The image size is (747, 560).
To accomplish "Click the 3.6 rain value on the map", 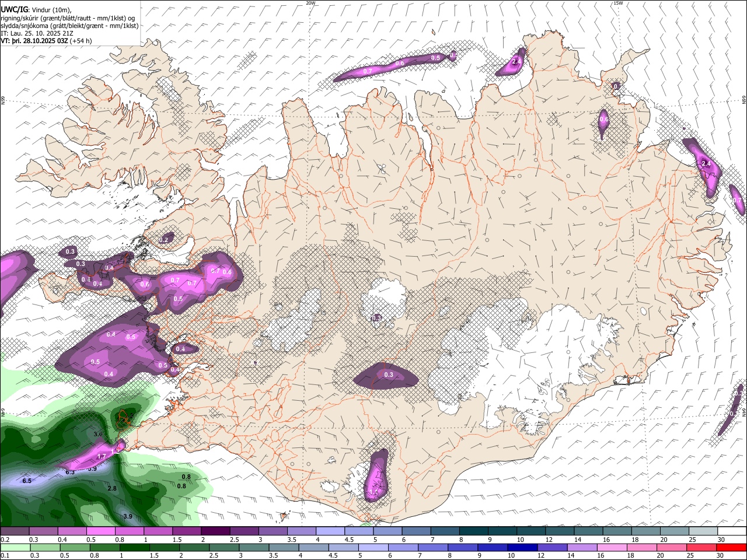I will click(x=98, y=434).
